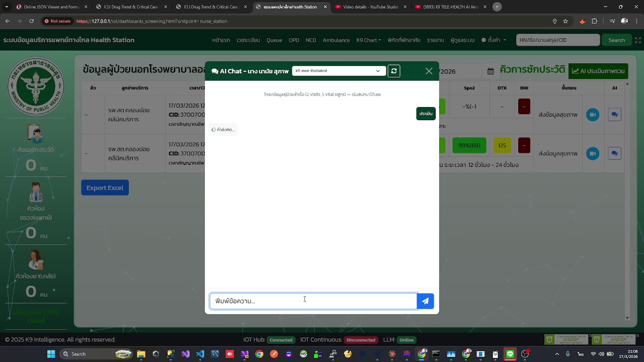Click the Search button in navbar

click(616, 40)
